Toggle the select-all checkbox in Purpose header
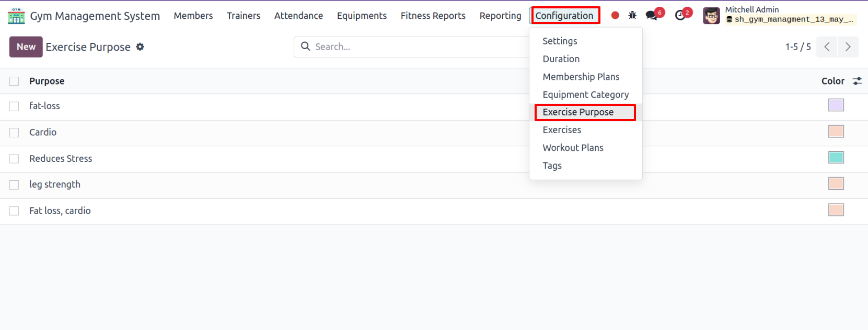The width and height of the screenshot is (868, 330). 14,81
